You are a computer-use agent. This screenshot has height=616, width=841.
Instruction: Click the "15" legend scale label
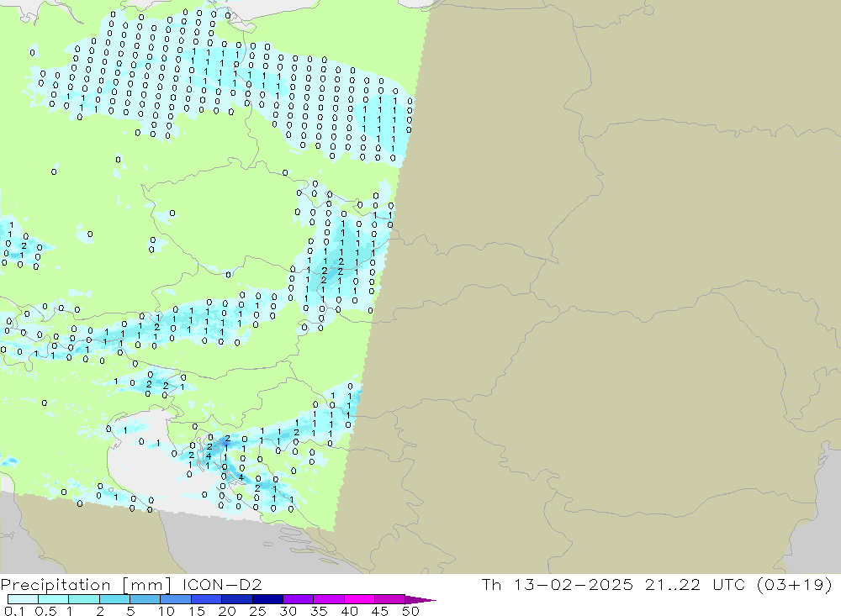(x=197, y=611)
